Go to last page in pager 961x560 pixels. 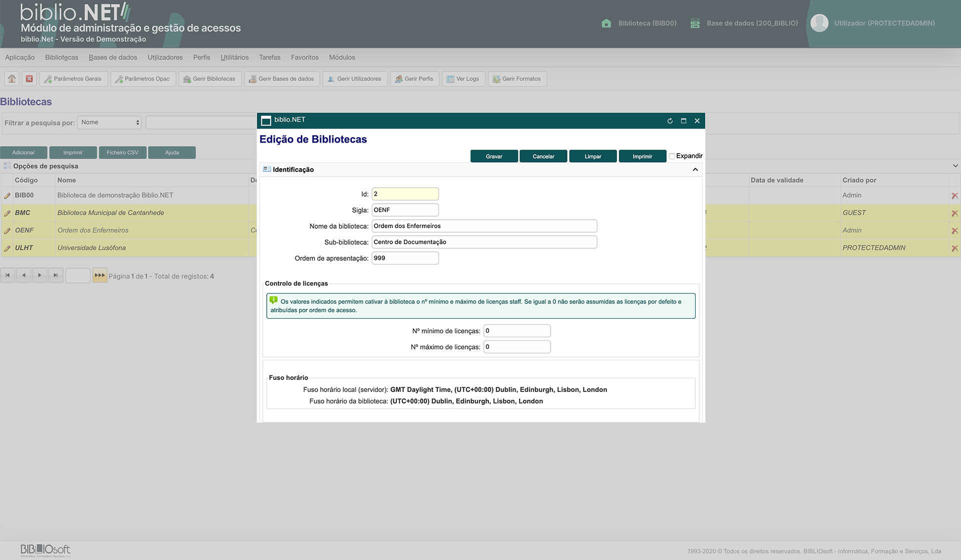pos(56,275)
